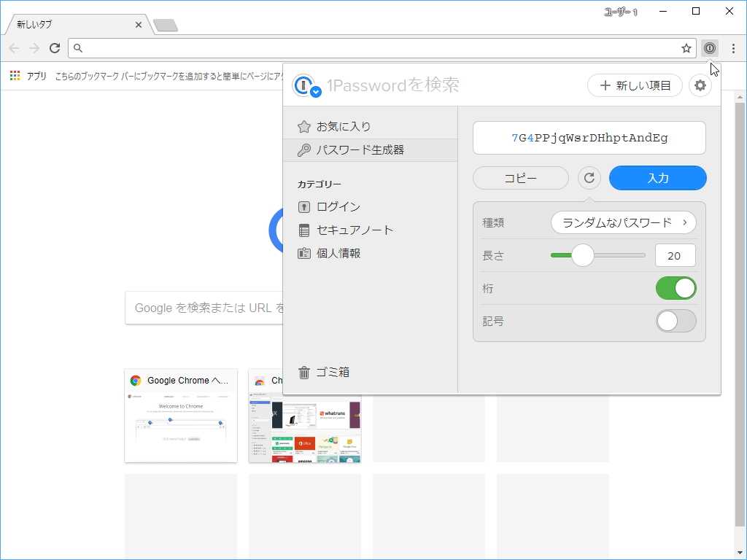Screen dimensions: 747x560
Task: Open Chrome's three-dot menu
Action: click(x=732, y=48)
